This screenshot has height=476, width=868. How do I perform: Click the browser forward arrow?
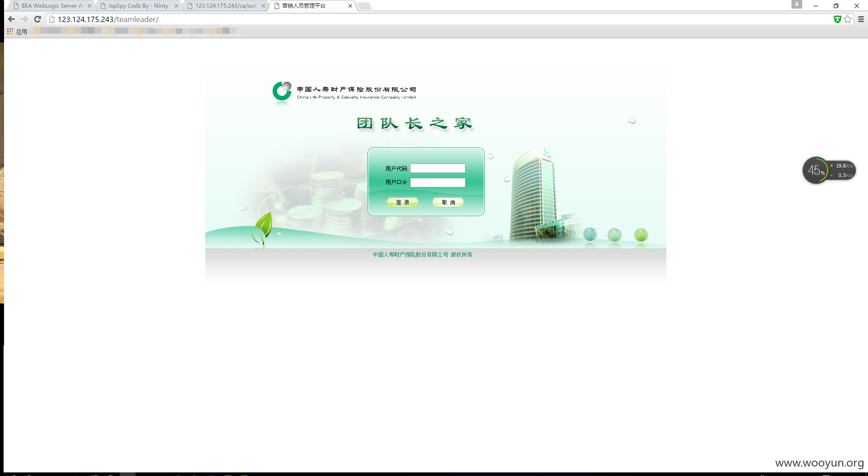tap(25, 19)
